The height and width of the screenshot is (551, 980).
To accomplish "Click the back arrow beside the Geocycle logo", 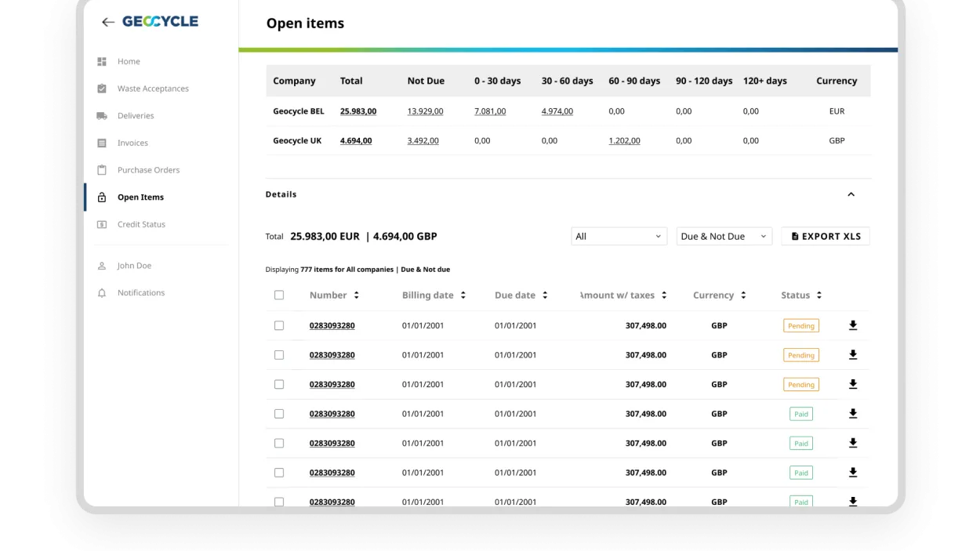I will (x=108, y=22).
